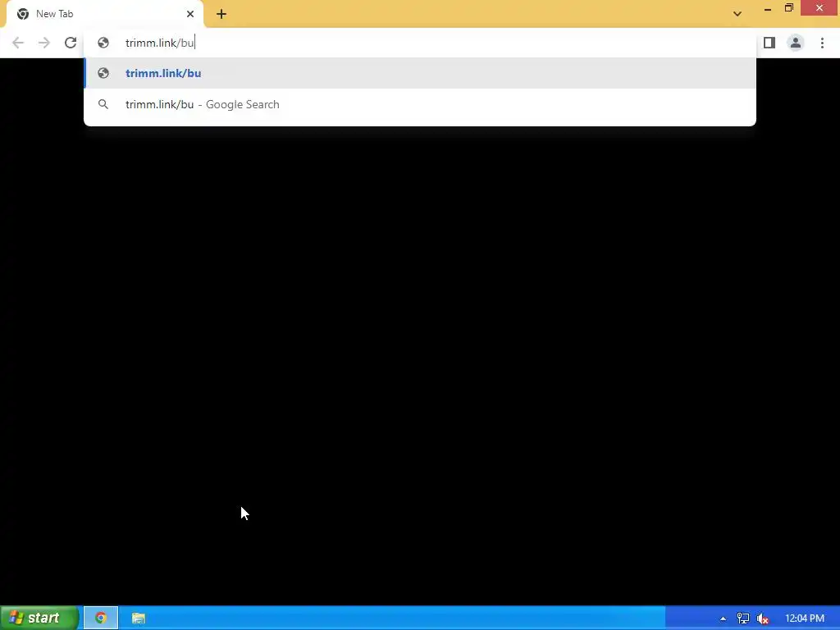840x630 pixels.
Task: Click the globe icon in address bar
Action: coord(103,43)
